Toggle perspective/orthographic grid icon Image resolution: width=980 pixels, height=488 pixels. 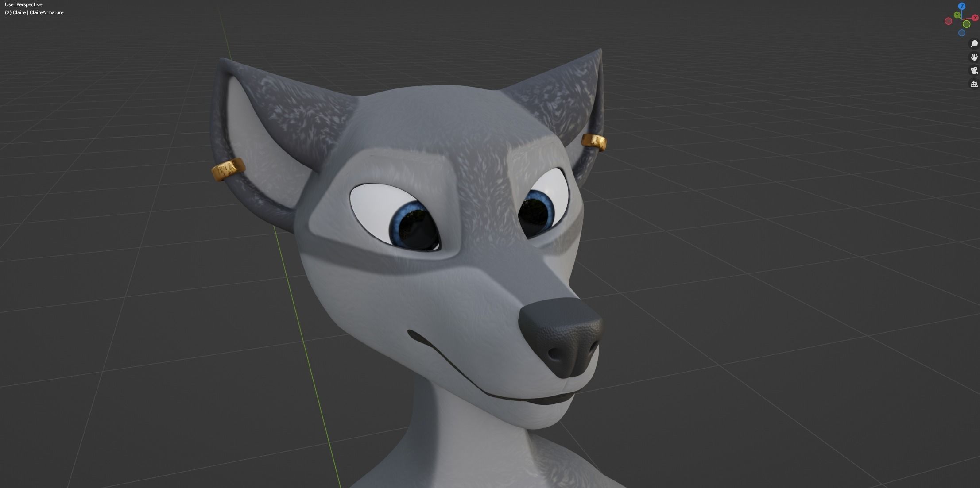pyautogui.click(x=974, y=84)
